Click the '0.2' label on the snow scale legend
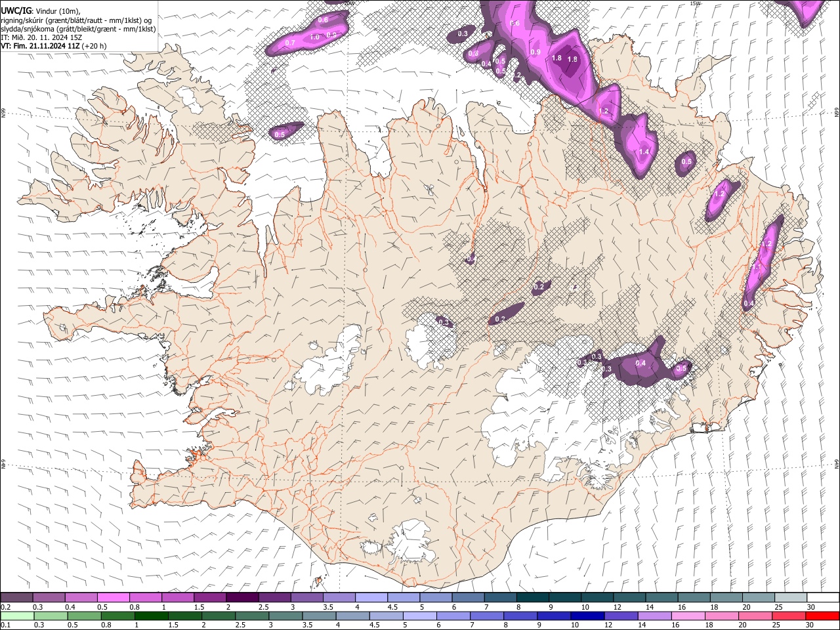The width and height of the screenshot is (840, 630). [x=5, y=607]
